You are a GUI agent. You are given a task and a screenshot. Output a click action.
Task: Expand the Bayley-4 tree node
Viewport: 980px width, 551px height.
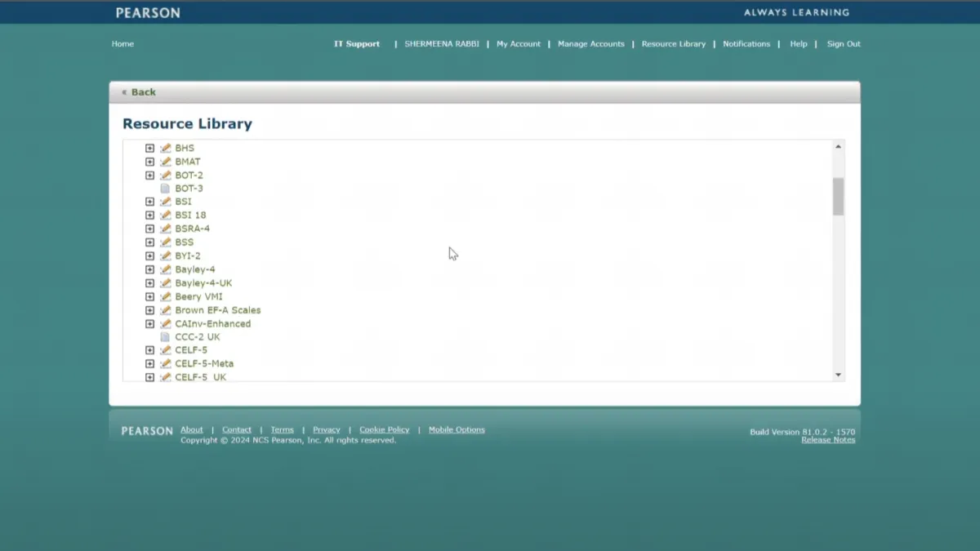coord(149,269)
